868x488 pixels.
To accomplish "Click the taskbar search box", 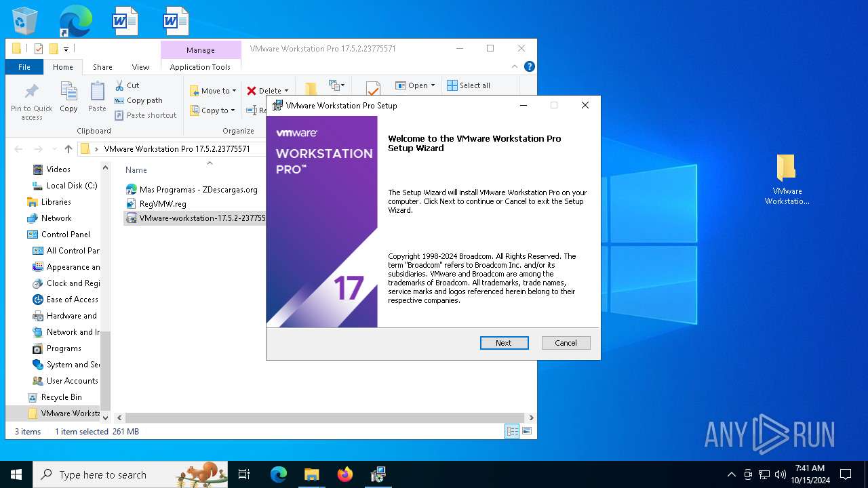I will (130, 474).
